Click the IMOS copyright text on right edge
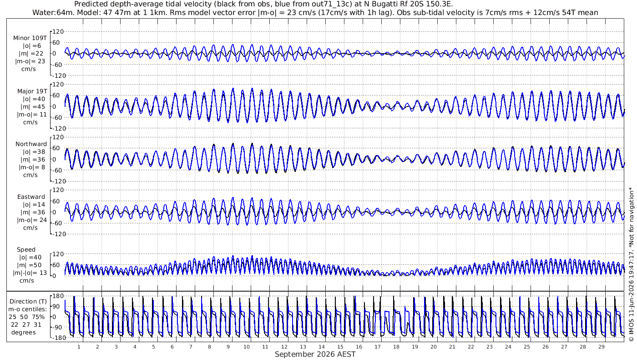 (x=631, y=271)
